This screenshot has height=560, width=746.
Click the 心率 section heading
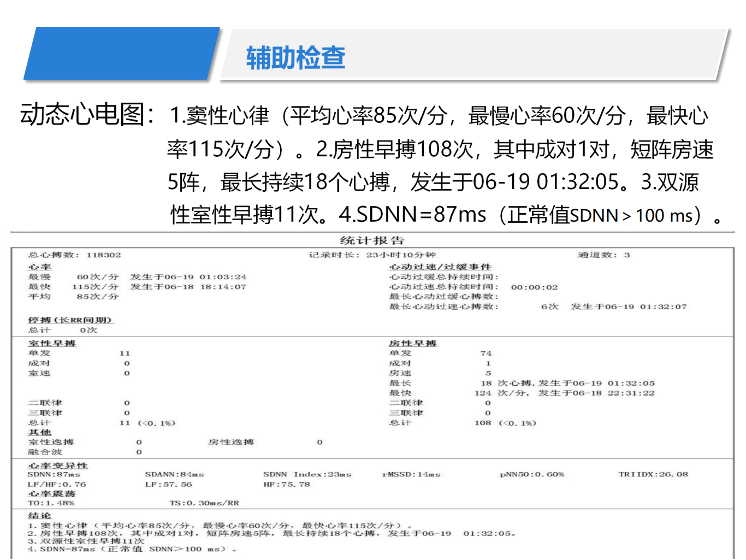[x=40, y=267]
